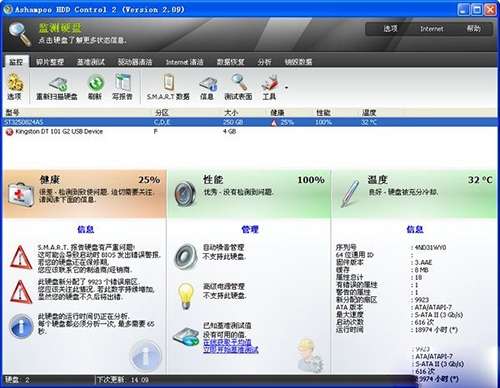Viewport: 500px width, 388px height.
Task: Click the Ashampoo app icon in title bar
Action: 8,9
